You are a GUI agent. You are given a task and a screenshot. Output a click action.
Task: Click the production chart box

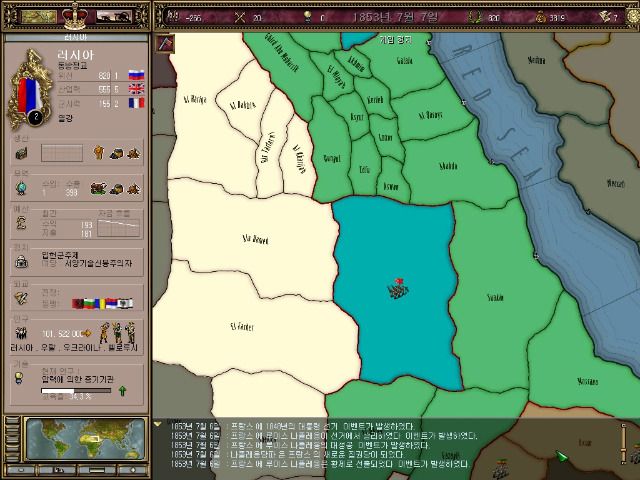click(x=62, y=153)
